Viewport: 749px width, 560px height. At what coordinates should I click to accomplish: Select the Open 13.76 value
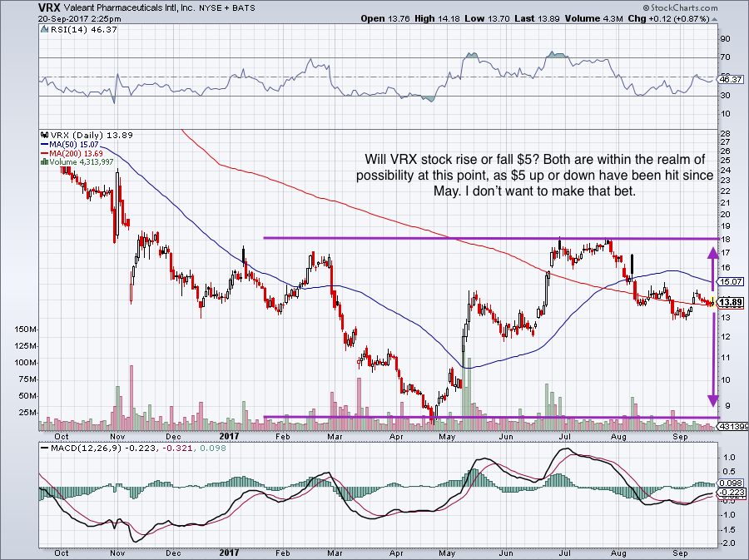coord(385,18)
